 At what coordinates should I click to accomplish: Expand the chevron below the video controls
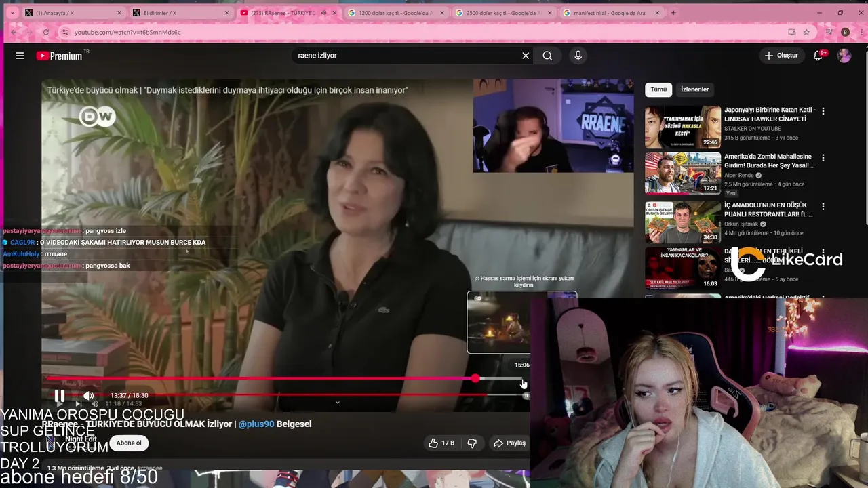tap(337, 403)
